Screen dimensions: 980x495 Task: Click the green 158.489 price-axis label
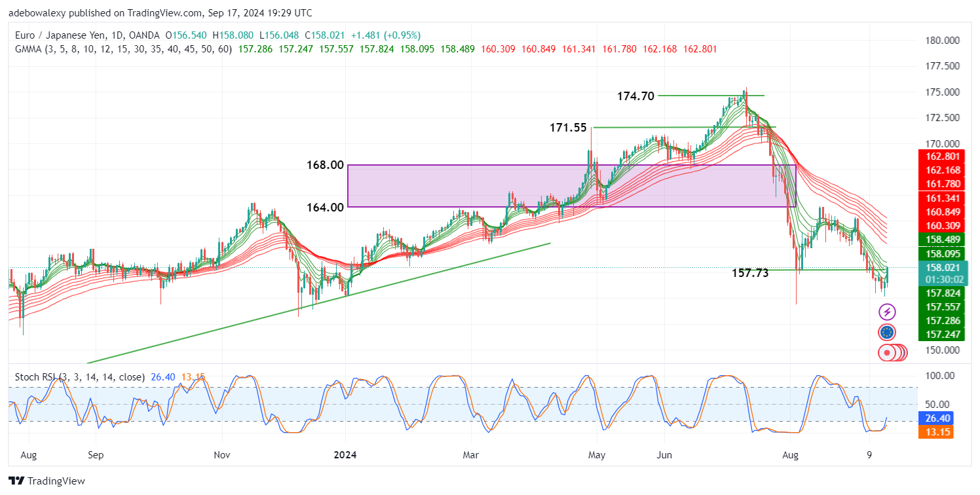point(941,240)
